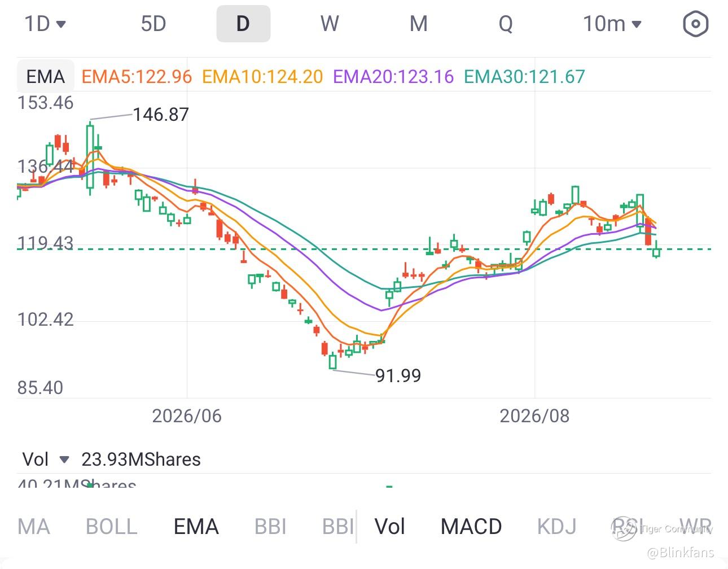728x569 pixels.
Task: Switch to the Q quarterly tab
Action: pyautogui.click(x=506, y=24)
